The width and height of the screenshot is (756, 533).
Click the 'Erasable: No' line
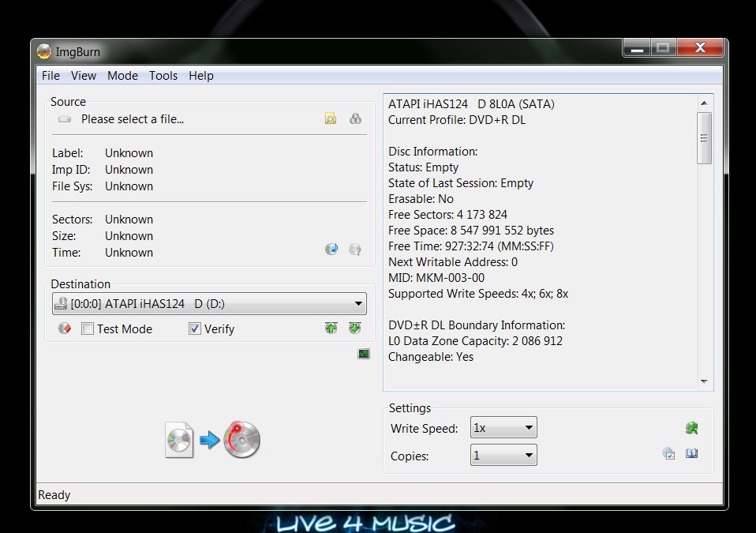[x=421, y=199]
